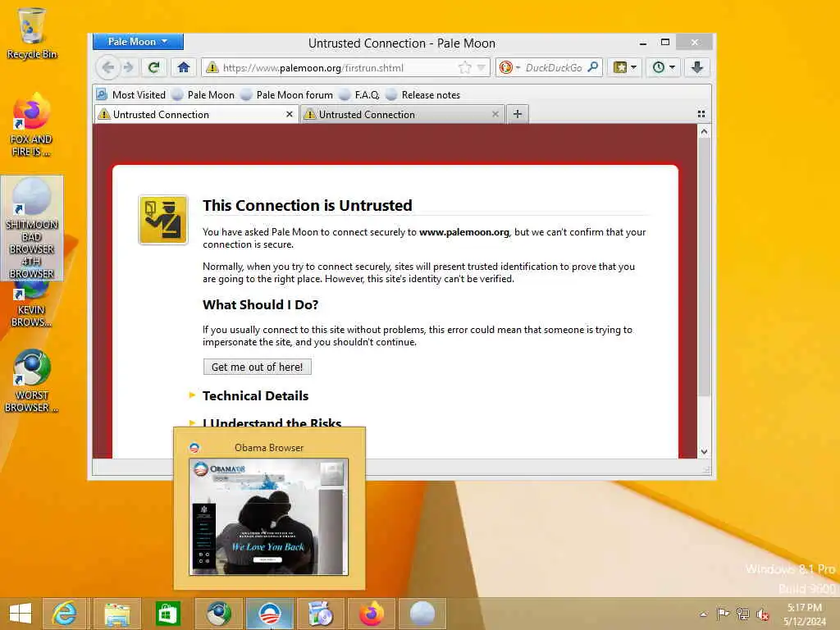The image size is (840, 630).
Task: Select the Recycle Bin desktop icon
Action: coord(32,33)
